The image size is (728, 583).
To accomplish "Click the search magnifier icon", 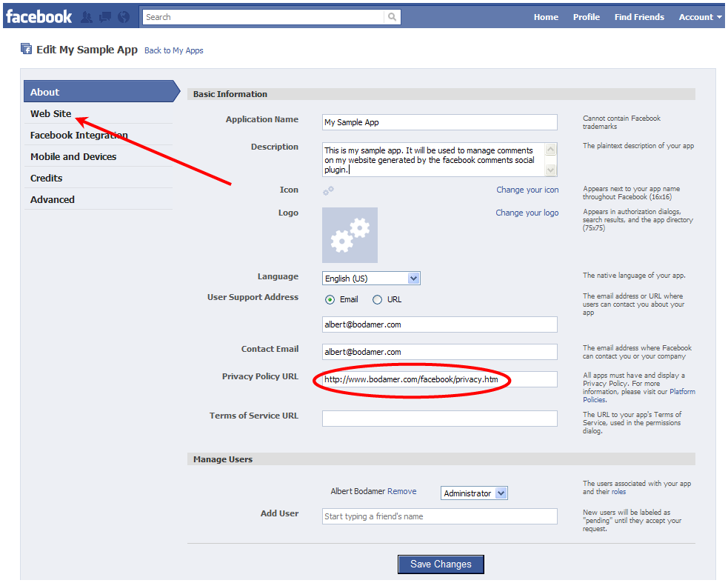I will coord(393,17).
